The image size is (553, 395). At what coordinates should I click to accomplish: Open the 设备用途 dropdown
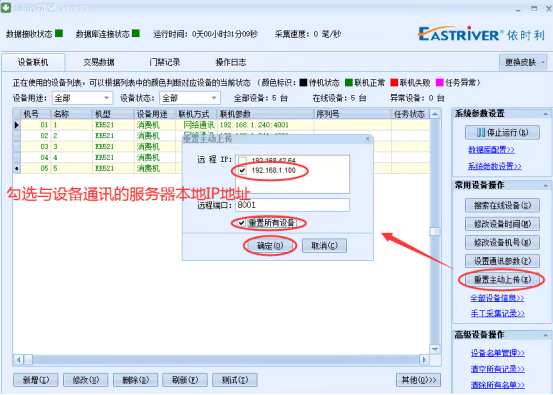pos(107,98)
